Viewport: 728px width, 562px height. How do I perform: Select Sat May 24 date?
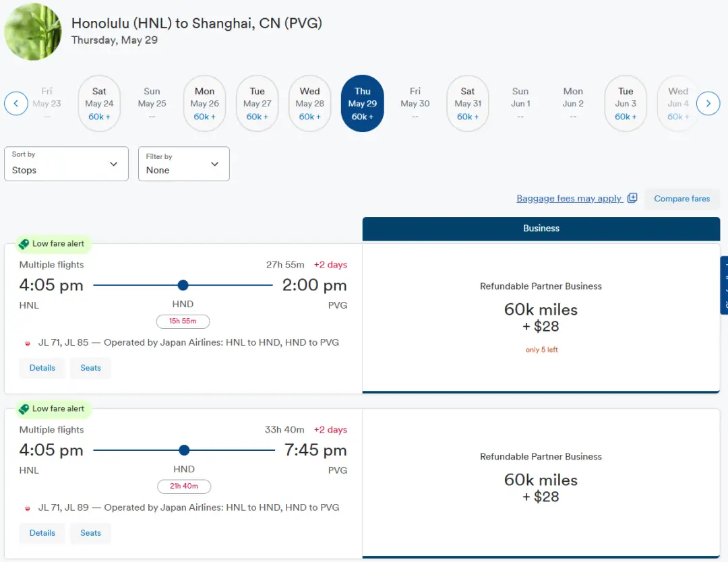click(x=99, y=104)
